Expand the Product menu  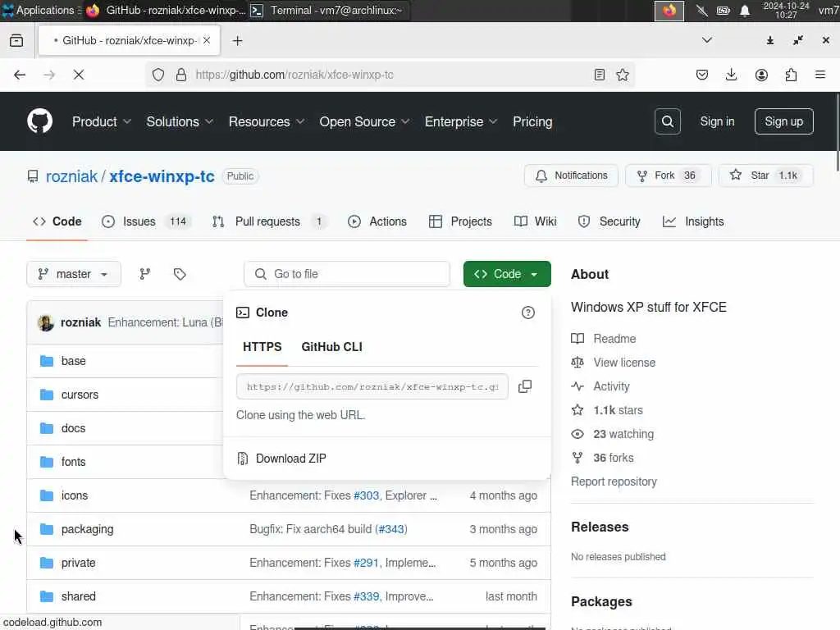(102, 121)
